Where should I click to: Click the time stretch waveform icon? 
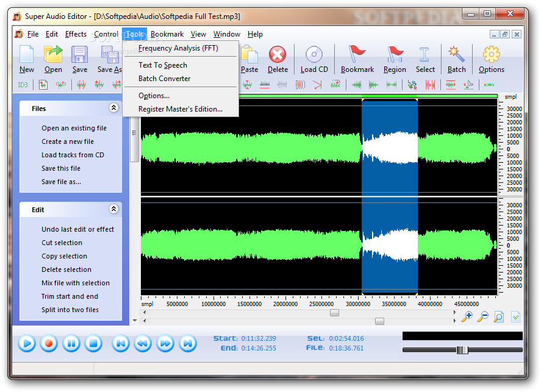pyautogui.click(x=451, y=85)
